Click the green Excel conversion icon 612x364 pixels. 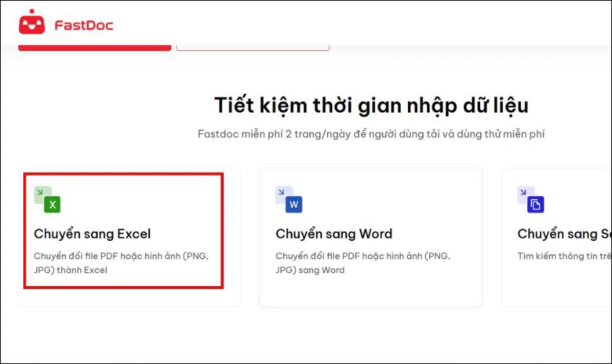point(47,199)
